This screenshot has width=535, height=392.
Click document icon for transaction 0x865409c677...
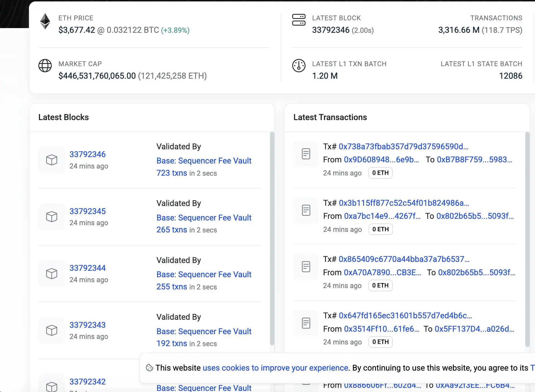coord(306,267)
